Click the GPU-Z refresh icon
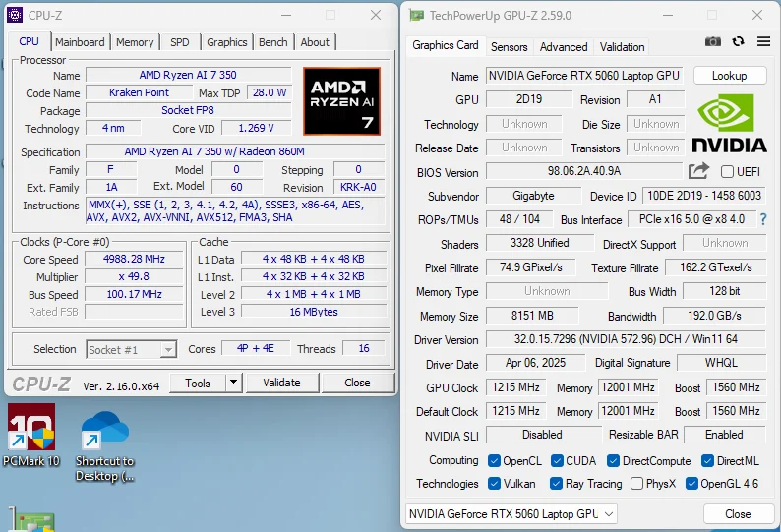Screen dimensions: 781x532 [x=738, y=42]
